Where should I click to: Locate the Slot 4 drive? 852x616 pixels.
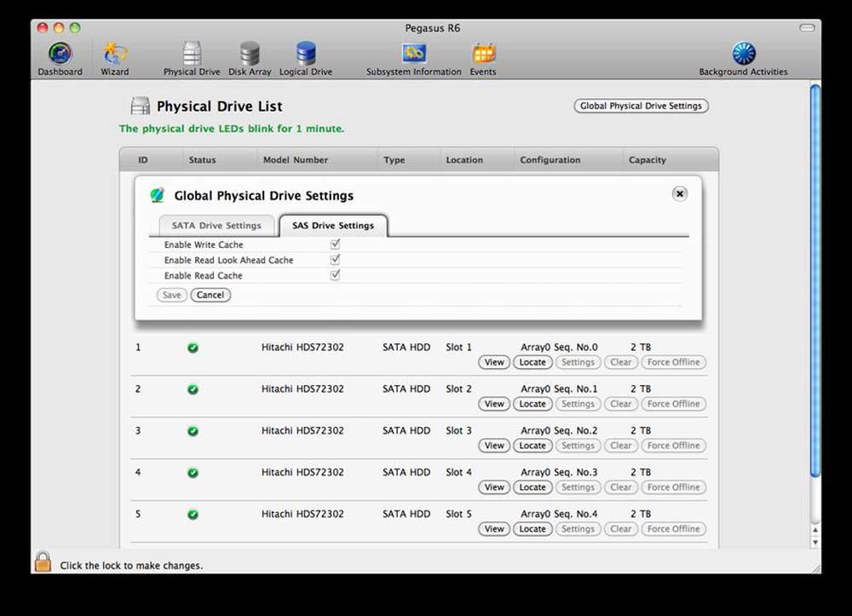click(532, 487)
